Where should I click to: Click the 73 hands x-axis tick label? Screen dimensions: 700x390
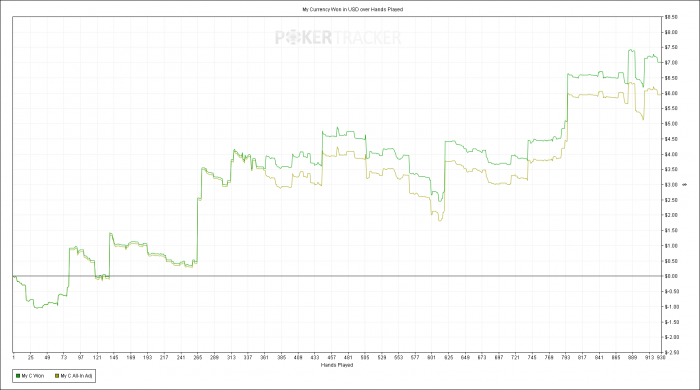point(64,358)
